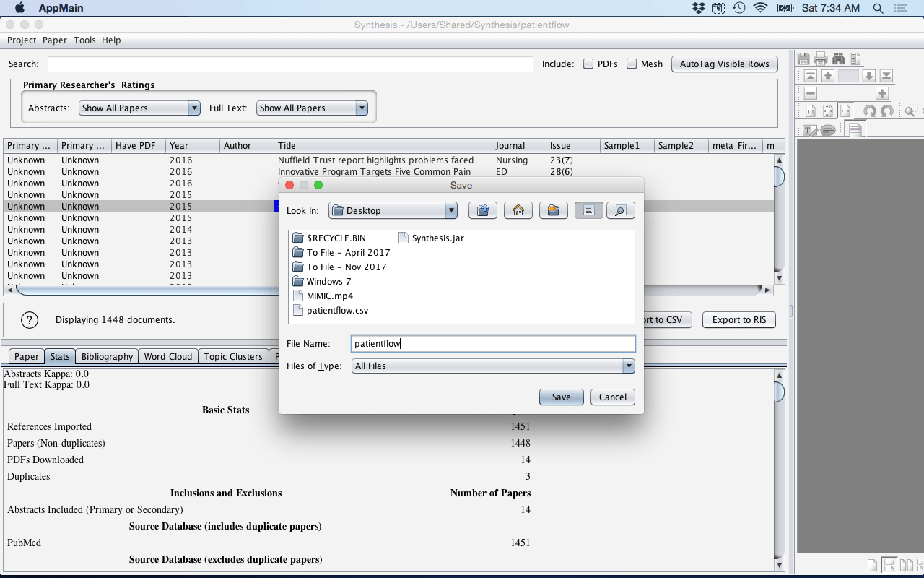Select the Details view icon in Save dialog
This screenshot has height=578, width=924.
[620, 210]
